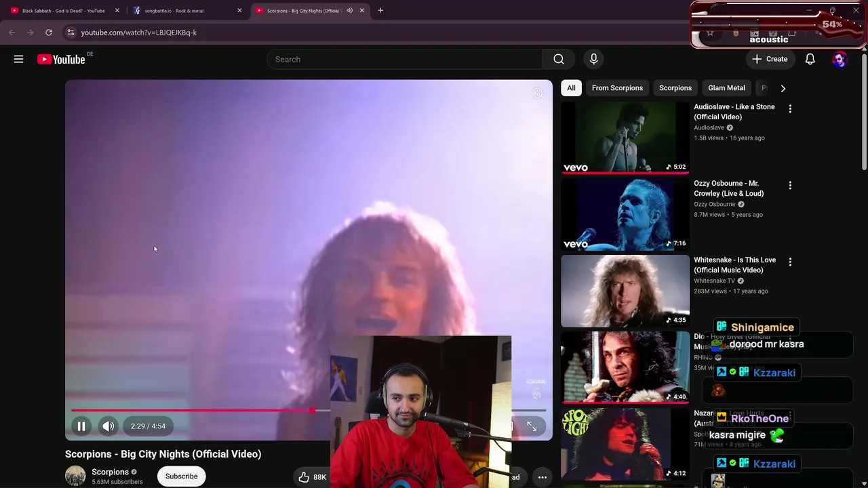Viewport: 868px width, 488px height.
Task: Click the video title 'Scorpions - Big City Nights'
Action: click(163, 454)
